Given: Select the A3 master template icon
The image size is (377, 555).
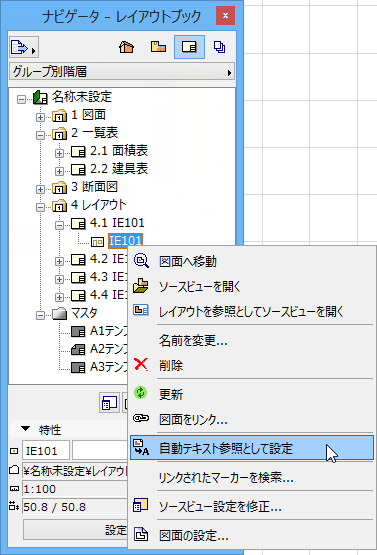Looking at the screenshot, I should (78, 368).
